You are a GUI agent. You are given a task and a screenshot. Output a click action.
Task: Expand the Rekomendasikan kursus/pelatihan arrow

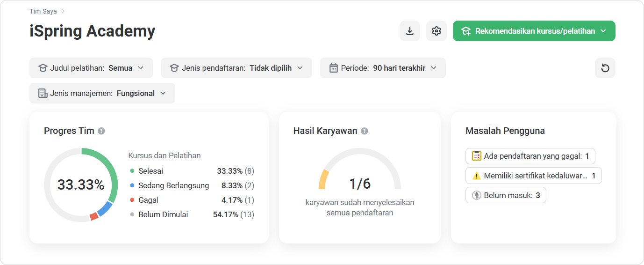(x=603, y=31)
